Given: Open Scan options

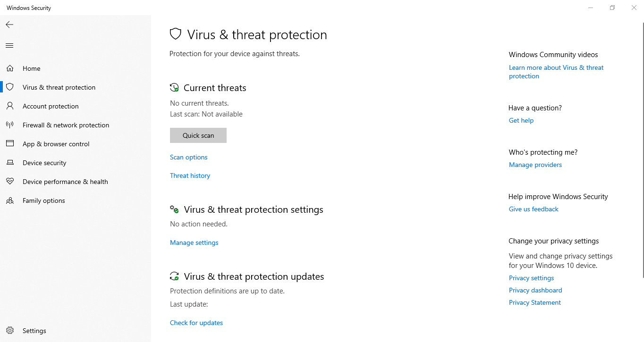Looking at the screenshot, I should [188, 157].
